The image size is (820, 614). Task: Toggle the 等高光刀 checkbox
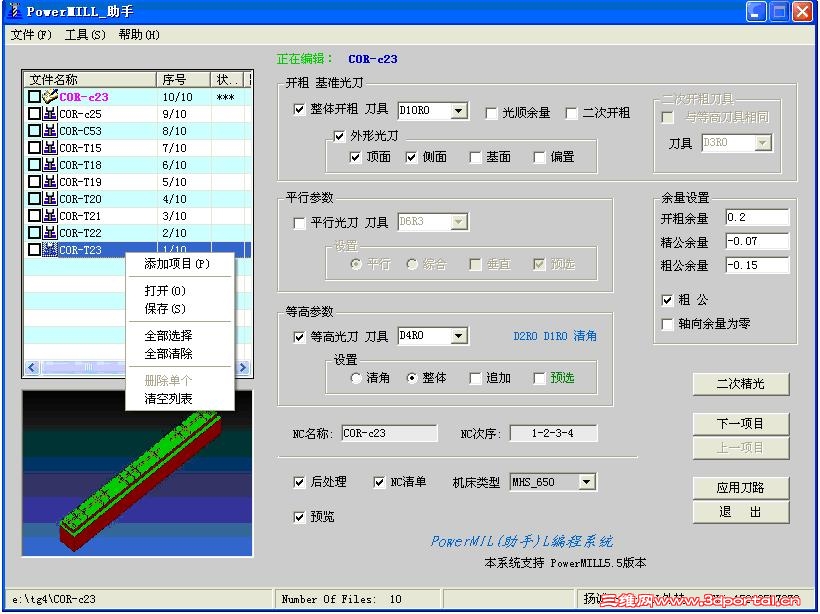click(299, 337)
